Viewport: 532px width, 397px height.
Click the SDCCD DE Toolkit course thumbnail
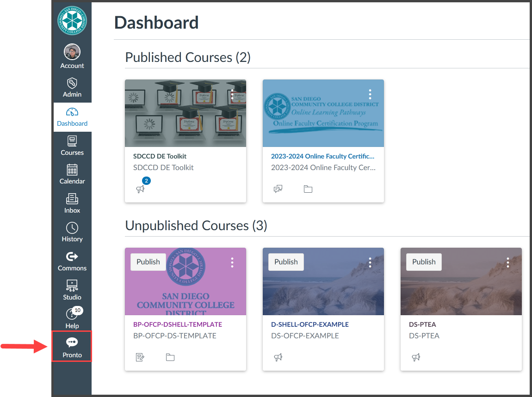tap(185, 113)
